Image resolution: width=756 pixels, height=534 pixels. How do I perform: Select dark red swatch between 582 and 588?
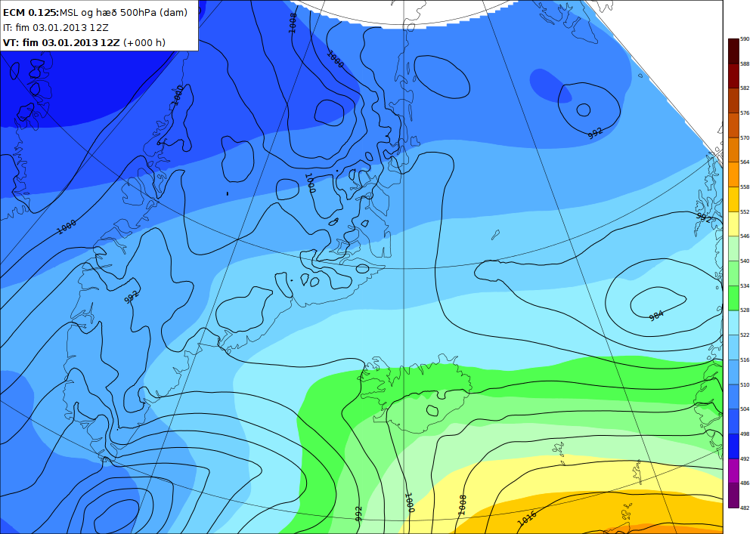tap(733, 76)
